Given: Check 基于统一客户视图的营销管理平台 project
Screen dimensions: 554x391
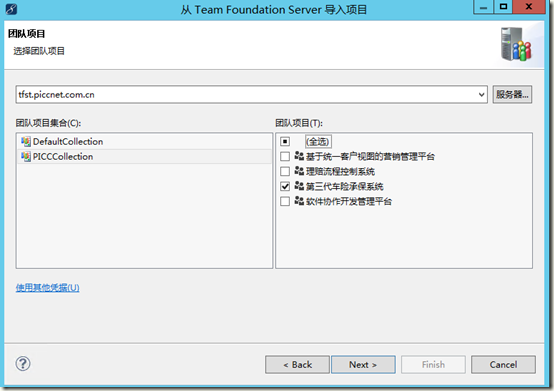Looking at the screenshot, I should tap(285, 156).
